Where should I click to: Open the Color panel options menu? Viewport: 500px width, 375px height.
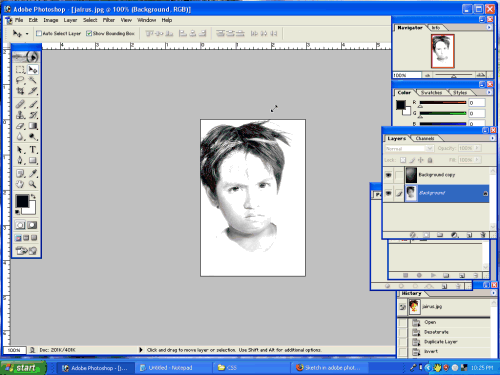pos(489,92)
